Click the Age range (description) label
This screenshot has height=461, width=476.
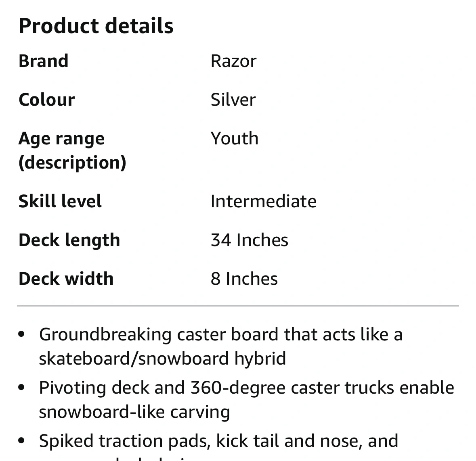coord(72,150)
